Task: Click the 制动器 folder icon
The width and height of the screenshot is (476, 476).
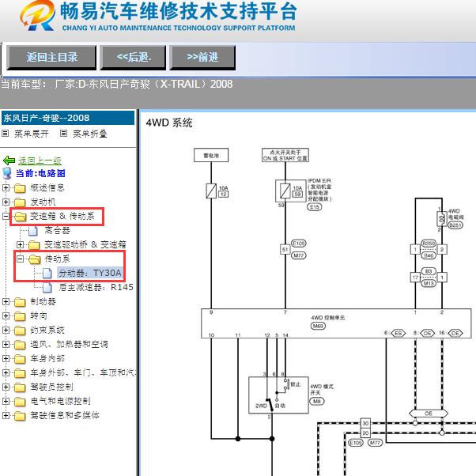Action: coord(20,302)
